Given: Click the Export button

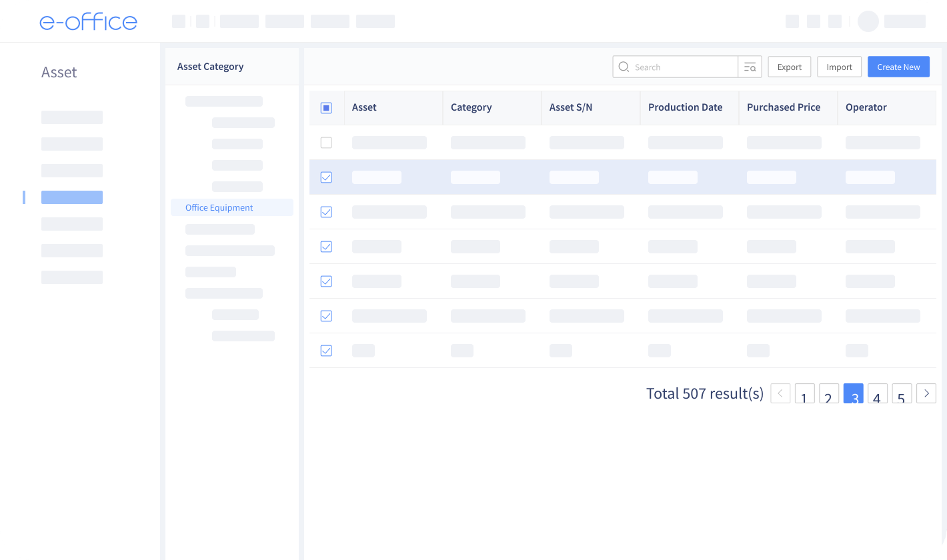Looking at the screenshot, I should click(x=790, y=67).
